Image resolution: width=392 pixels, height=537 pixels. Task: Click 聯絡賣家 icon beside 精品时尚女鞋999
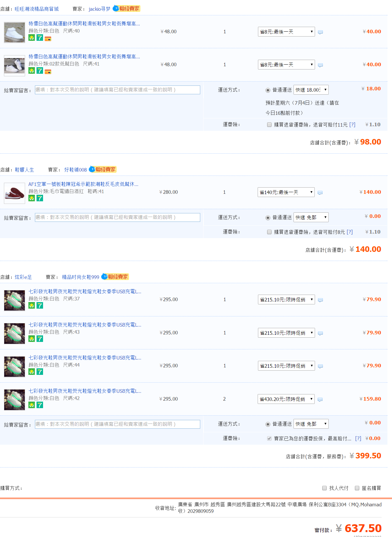(115, 277)
